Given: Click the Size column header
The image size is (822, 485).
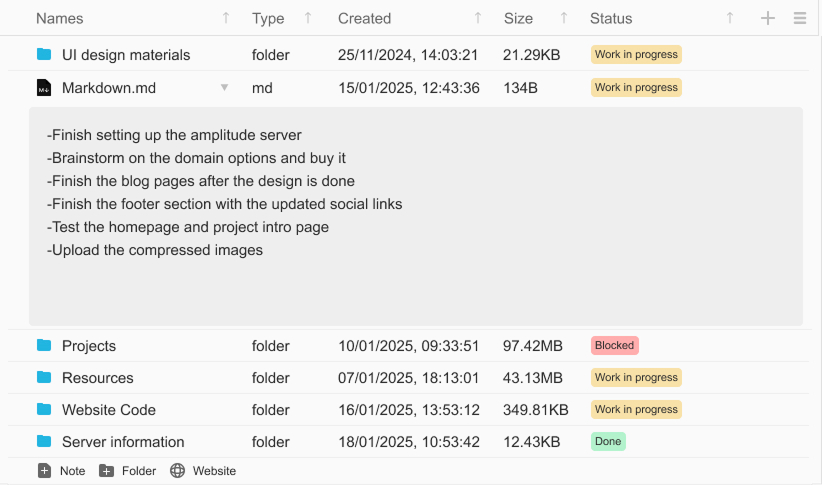Looking at the screenshot, I should click(518, 18).
